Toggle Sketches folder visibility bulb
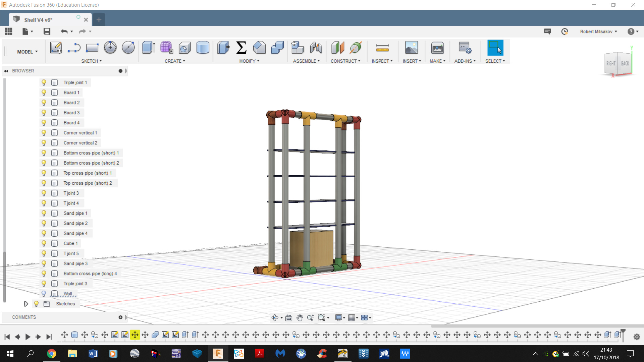 (36, 304)
